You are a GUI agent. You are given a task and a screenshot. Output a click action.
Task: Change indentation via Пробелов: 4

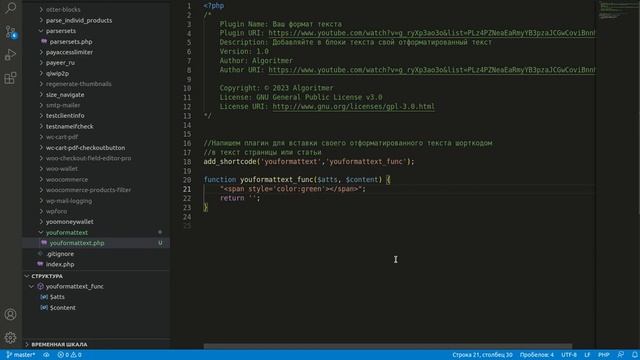coord(537,355)
